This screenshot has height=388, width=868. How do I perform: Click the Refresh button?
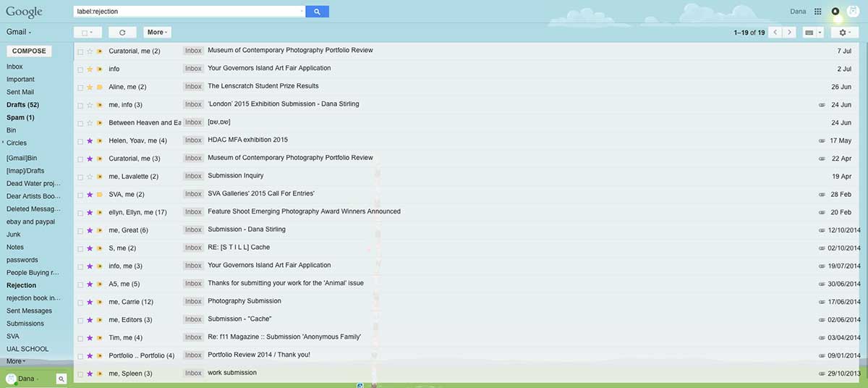[x=122, y=33]
